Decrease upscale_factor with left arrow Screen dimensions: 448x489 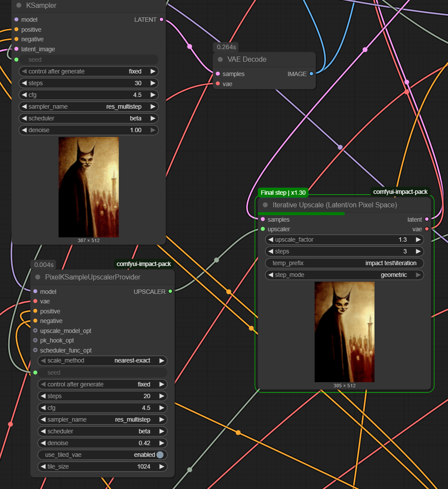[x=271, y=240]
